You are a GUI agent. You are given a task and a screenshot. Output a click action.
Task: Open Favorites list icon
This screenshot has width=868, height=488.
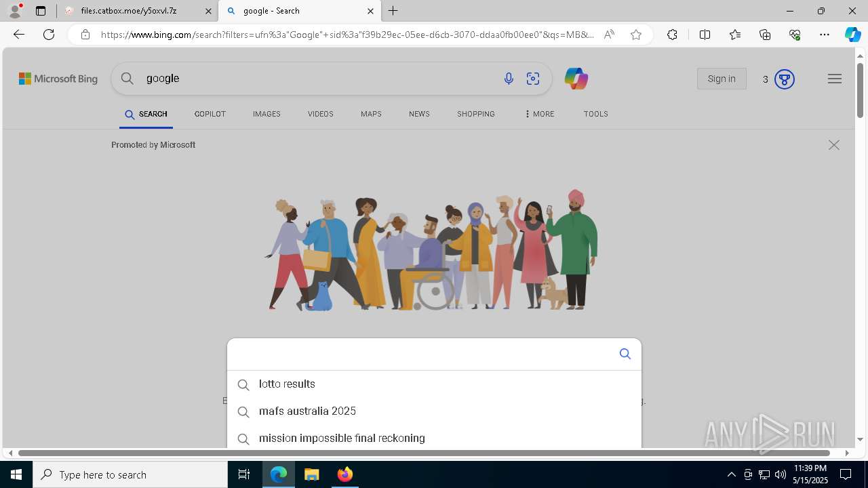[735, 35]
